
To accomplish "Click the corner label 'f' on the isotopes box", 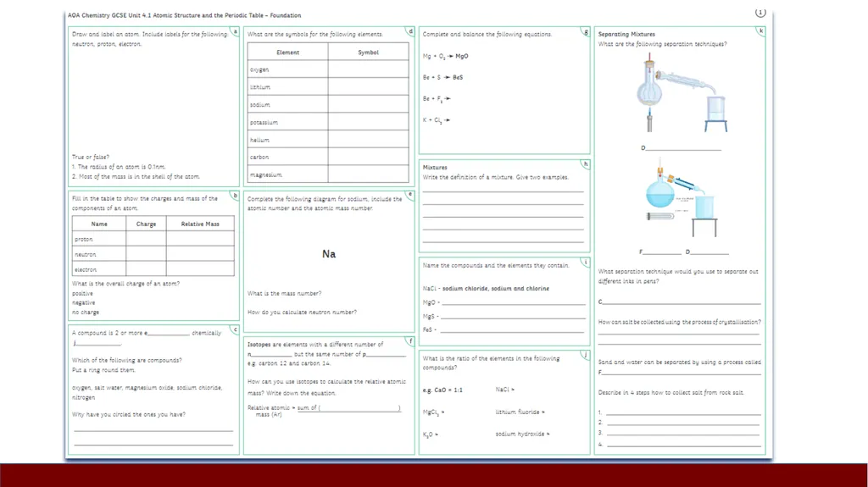I will click(410, 340).
